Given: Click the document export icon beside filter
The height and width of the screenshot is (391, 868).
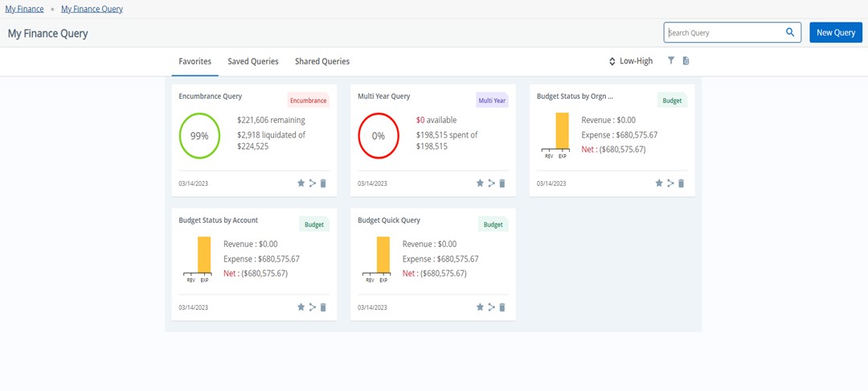Looking at the screenshot, I should coord(686,61).
